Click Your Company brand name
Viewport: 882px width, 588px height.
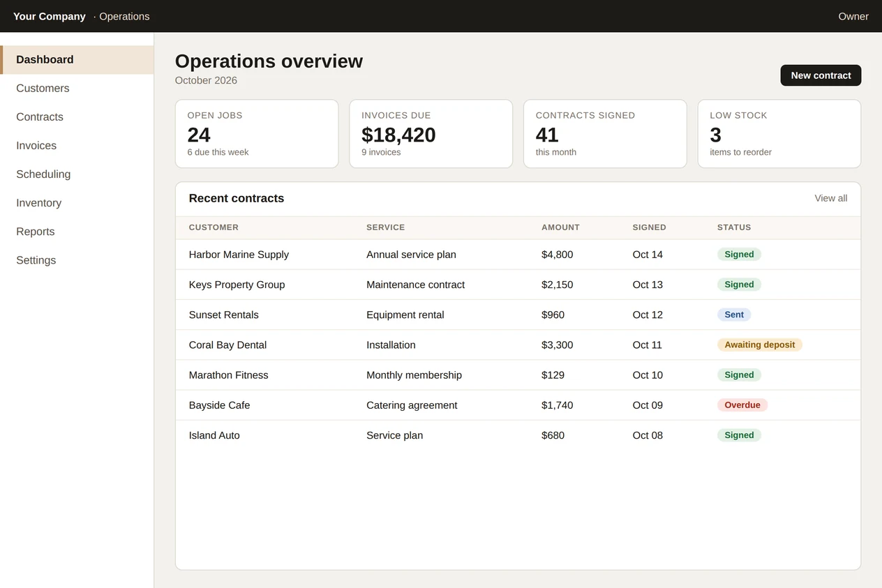[50, 16]
